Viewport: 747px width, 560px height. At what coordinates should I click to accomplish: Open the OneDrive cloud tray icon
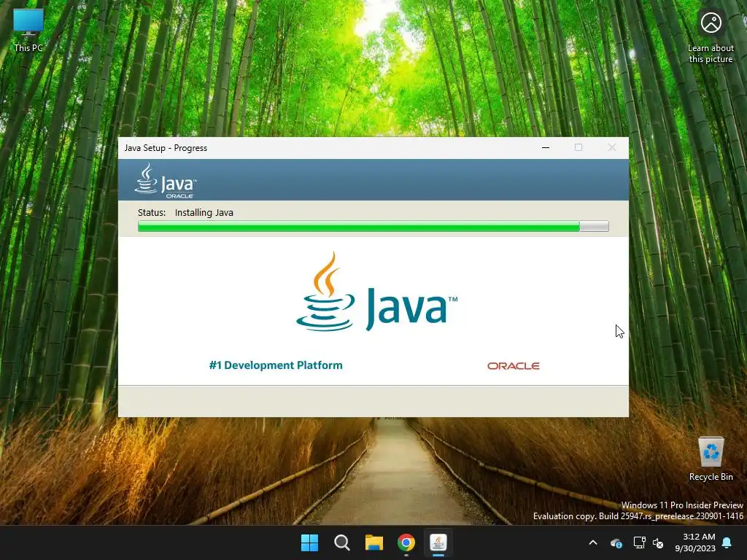pyautogui.click(x=616, y=542)
